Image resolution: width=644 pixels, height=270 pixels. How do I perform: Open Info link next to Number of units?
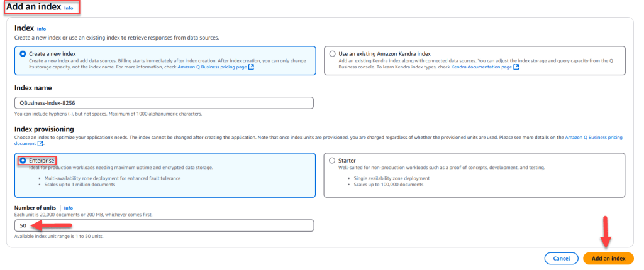(x=68, y=208)
